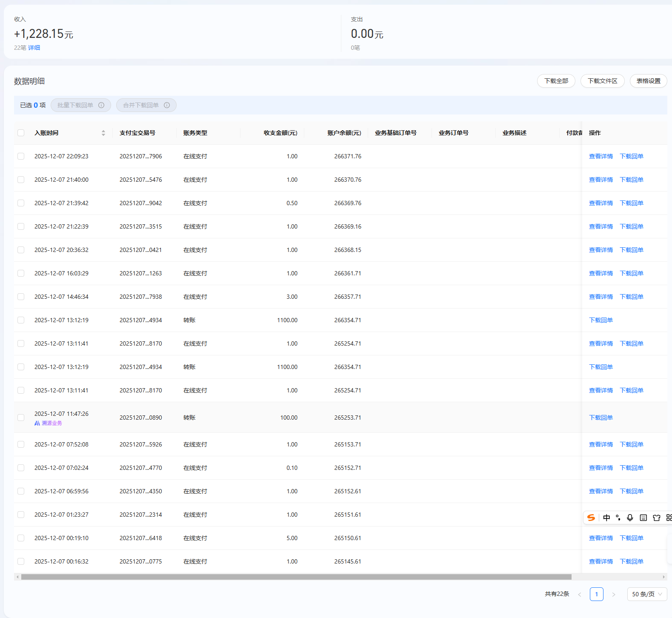This screenshot has width=672, height=618.
Task: Click info icon beside 批量下载回单
Action: pos(101,105)
